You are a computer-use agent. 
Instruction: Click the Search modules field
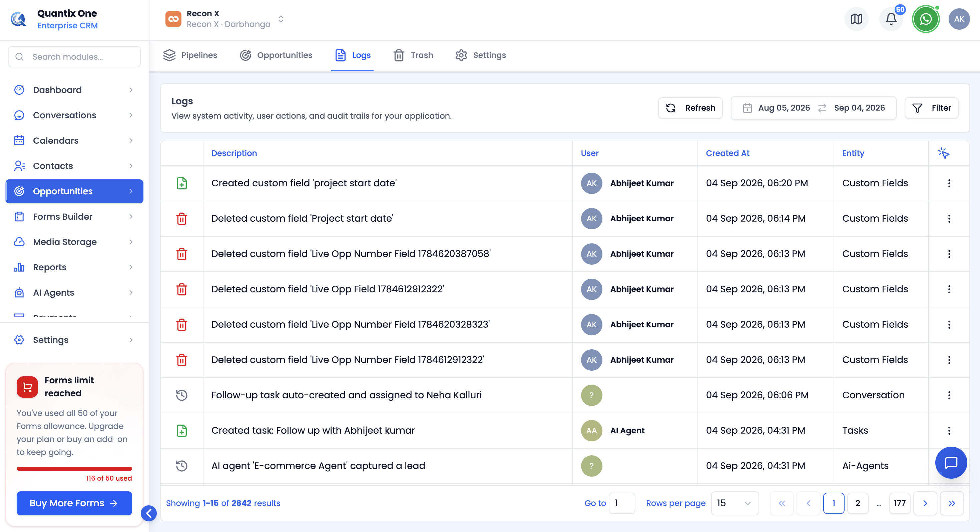coord(75,57)
